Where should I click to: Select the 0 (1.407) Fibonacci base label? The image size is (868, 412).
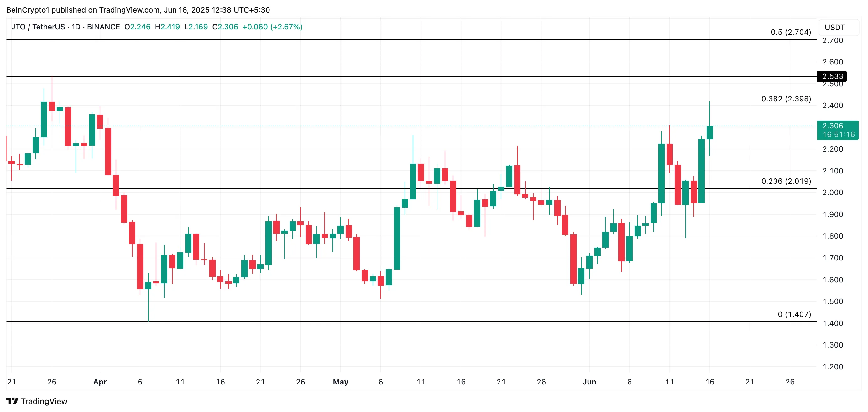coord(794,314)
